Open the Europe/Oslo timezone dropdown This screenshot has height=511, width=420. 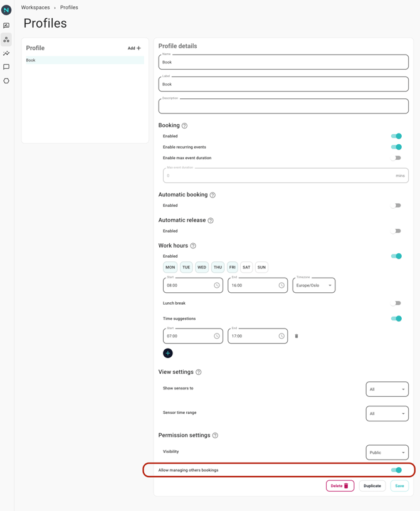314,285
